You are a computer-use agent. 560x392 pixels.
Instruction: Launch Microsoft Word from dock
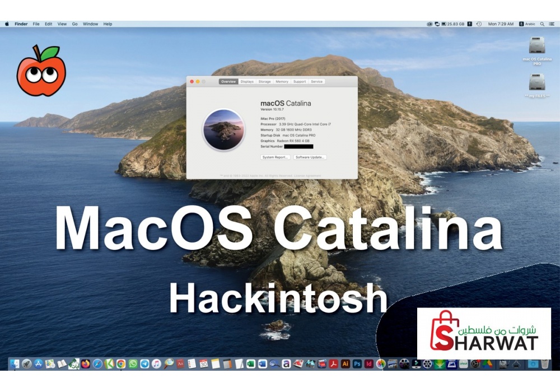[x=263, y=364]
